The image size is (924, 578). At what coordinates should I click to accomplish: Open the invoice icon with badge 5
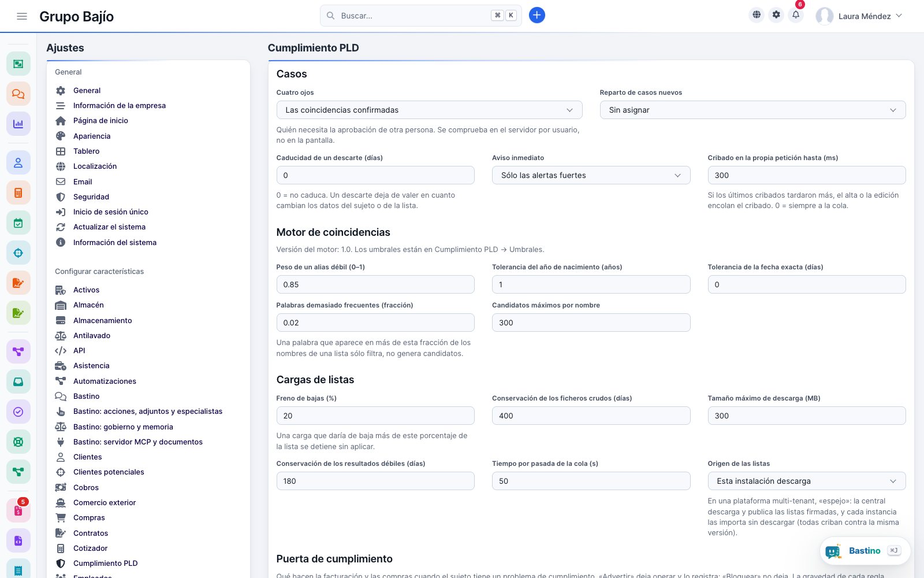tap(18, 510)
